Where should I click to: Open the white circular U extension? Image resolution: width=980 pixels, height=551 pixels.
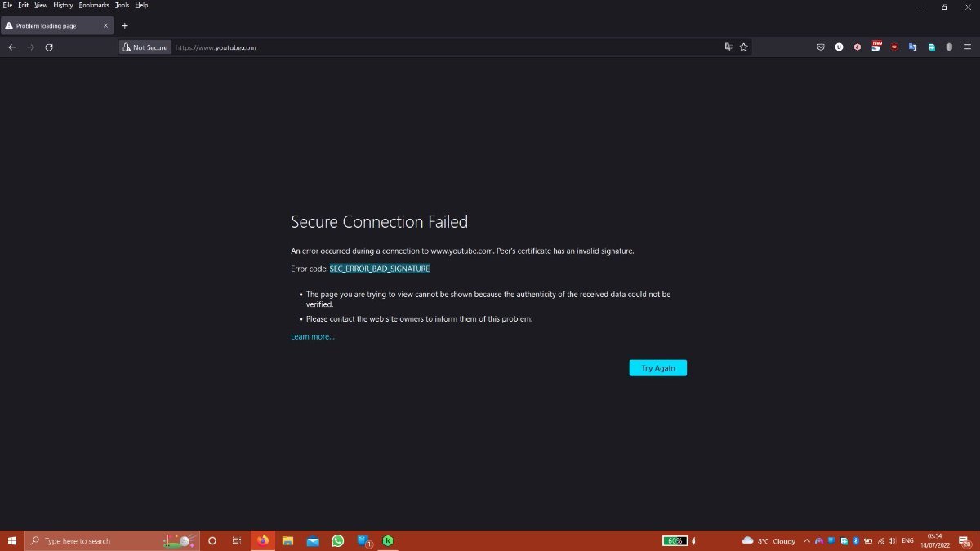(839, 47)
